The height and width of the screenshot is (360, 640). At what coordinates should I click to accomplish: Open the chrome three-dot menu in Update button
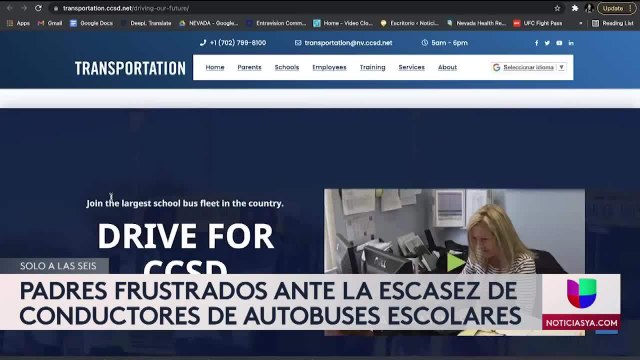[631, 8]
